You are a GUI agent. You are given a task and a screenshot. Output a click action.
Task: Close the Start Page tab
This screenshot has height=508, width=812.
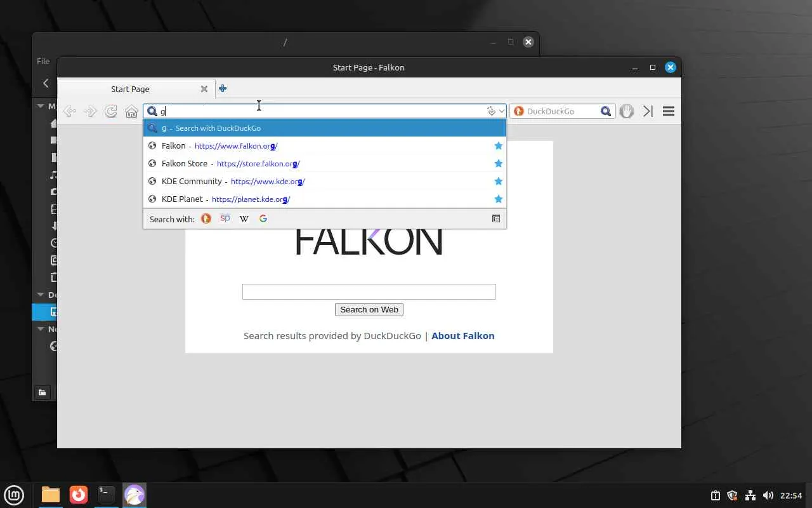[x=204, y=89]
